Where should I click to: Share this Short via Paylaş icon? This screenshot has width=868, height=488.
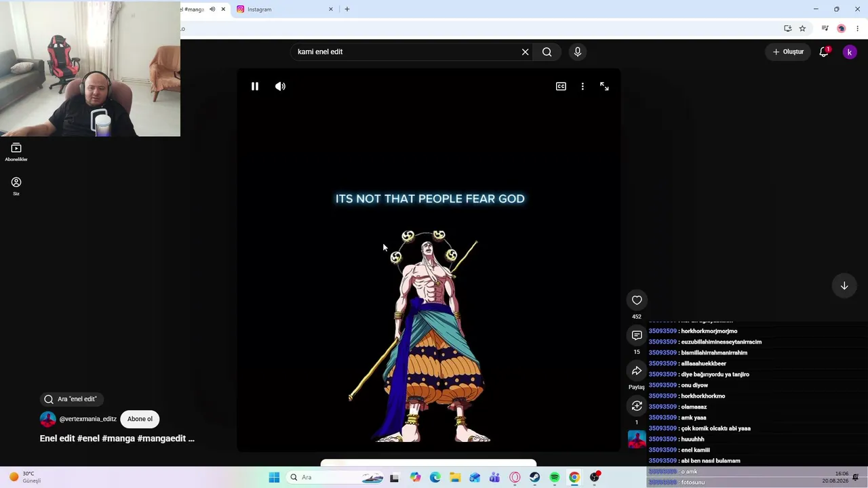637,371
